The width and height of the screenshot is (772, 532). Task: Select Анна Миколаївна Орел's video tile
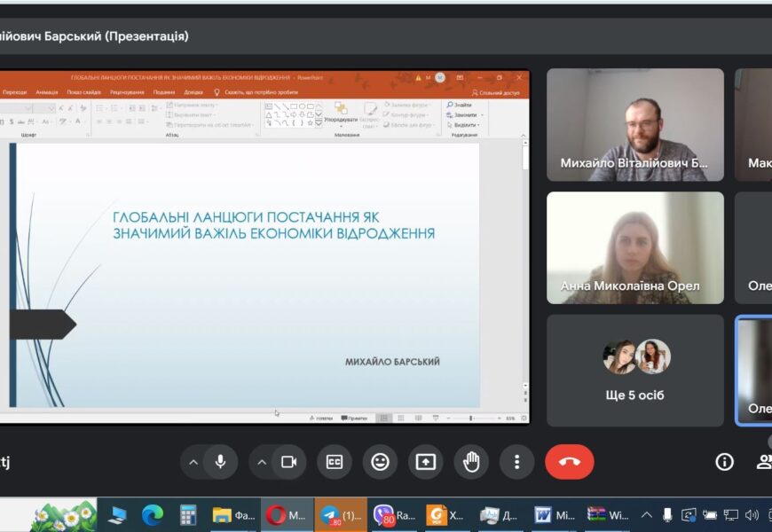pos(634,247)
